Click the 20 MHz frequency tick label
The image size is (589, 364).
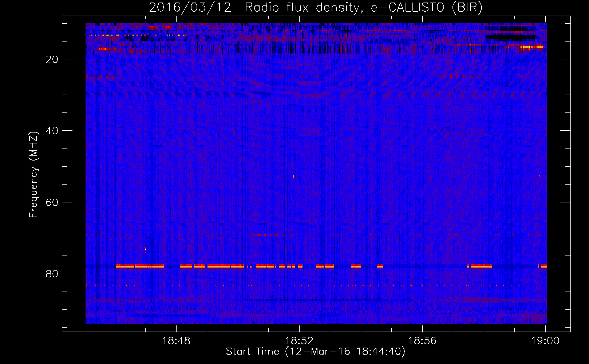(x=52, y=59)
